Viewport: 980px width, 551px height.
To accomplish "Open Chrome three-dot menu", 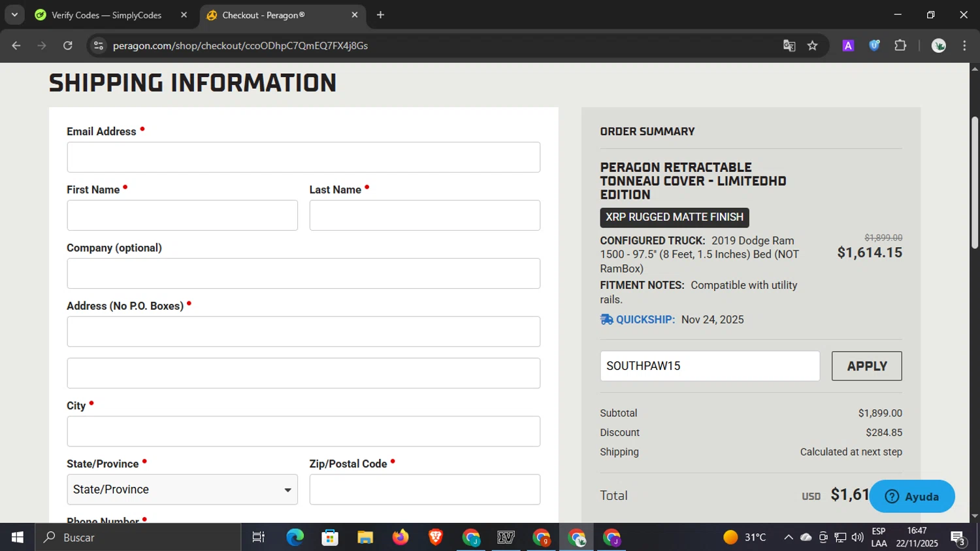I will (964, 46).
